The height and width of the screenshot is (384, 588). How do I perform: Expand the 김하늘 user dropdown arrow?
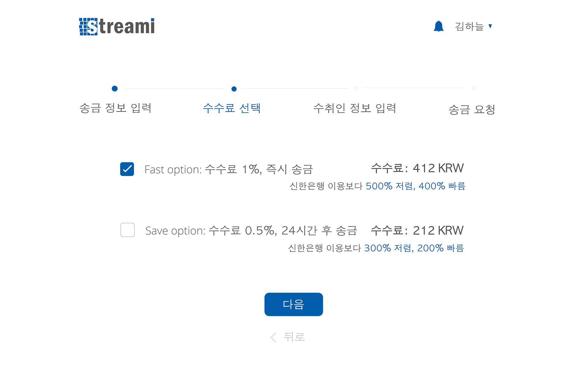pos(490,26)
